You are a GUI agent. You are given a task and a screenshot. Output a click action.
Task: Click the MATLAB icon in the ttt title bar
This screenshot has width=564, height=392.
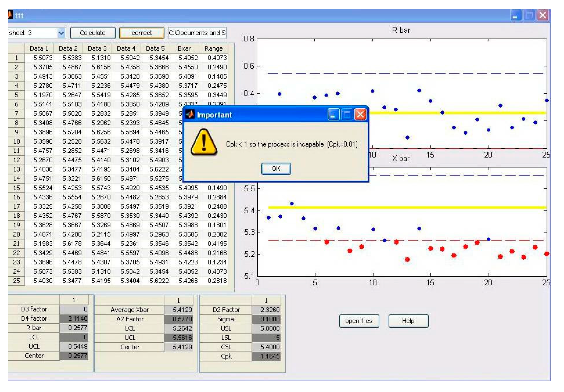(x=10, y=15)
